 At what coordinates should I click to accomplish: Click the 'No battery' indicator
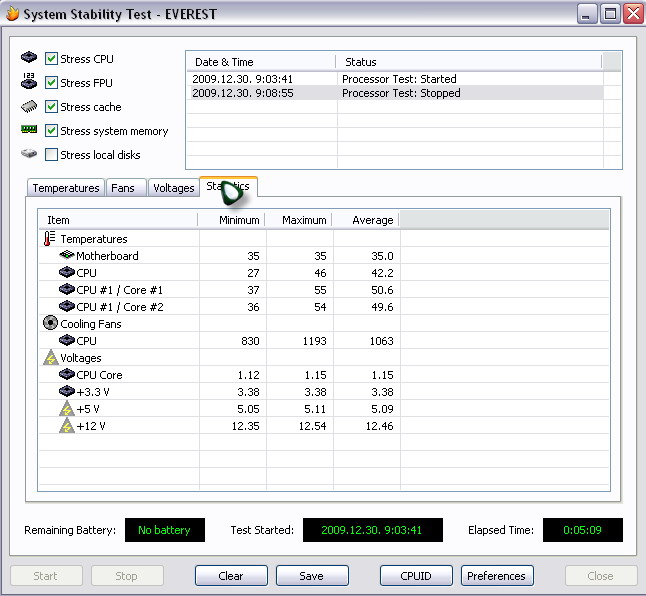(165, 530)
